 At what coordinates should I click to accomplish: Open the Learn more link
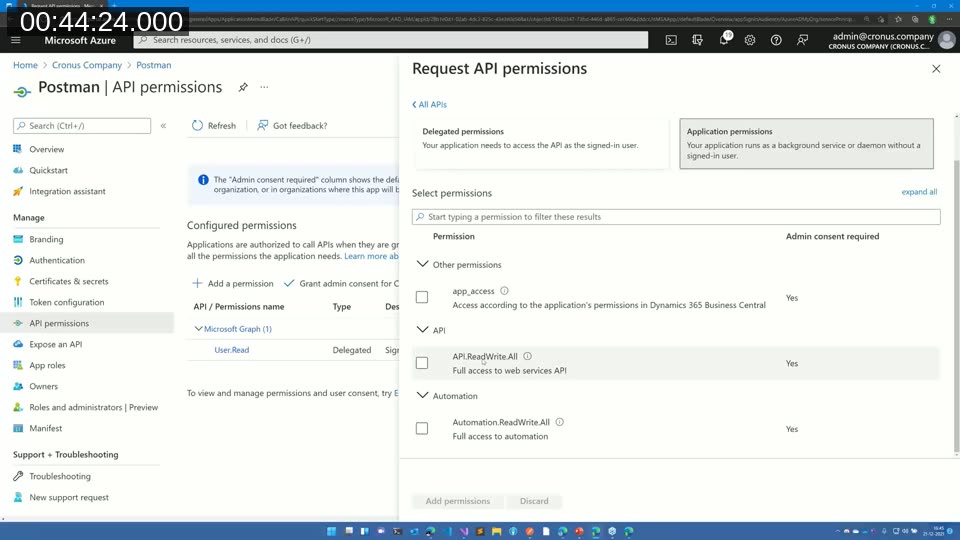(x=371, y=256)
